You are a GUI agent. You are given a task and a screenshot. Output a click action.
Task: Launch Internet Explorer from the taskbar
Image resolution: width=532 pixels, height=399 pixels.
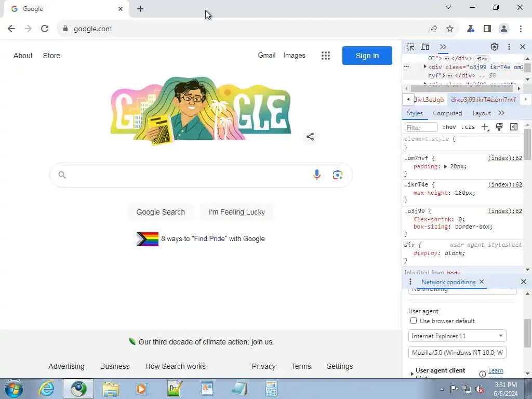pos(46,389)
